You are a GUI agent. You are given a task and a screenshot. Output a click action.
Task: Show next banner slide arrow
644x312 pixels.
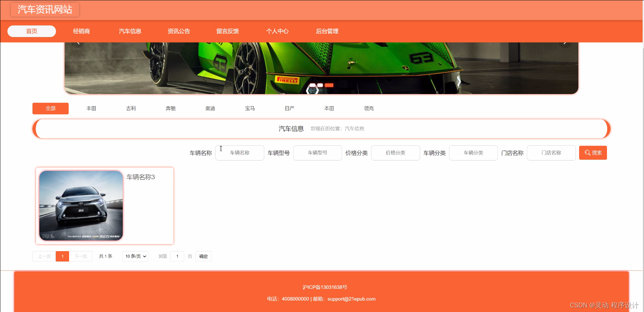point(565,43)
